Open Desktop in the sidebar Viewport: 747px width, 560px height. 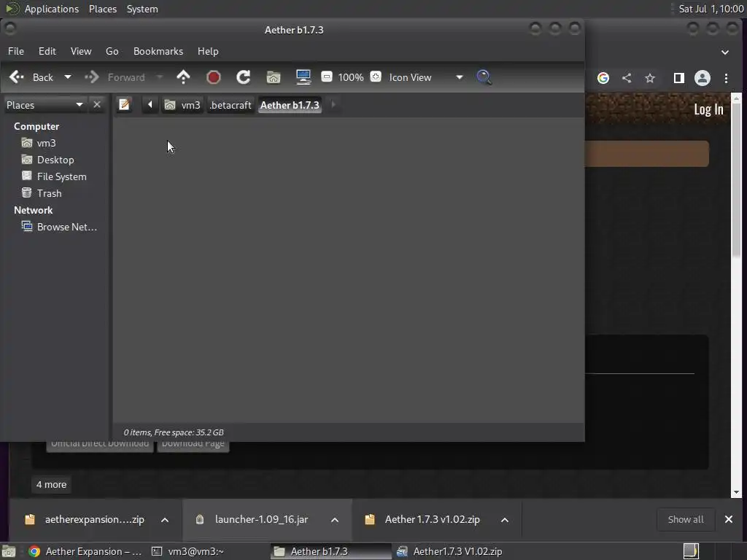[47, 160]
